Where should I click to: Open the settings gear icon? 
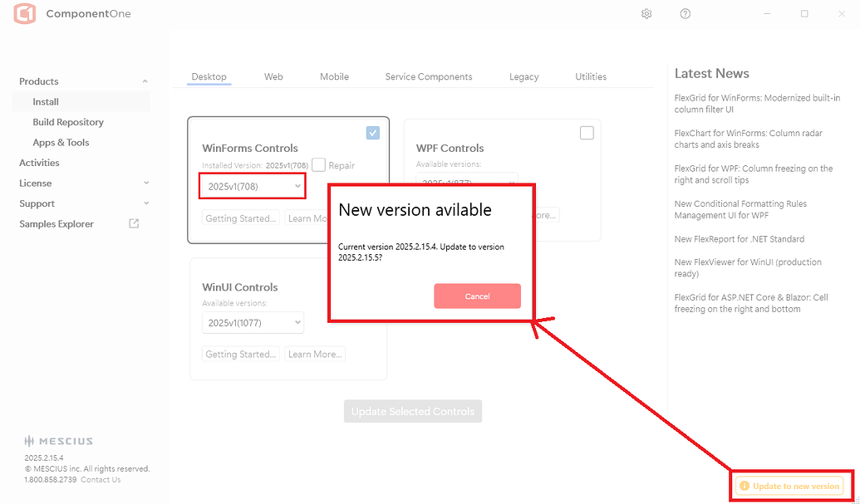(646, 14)
